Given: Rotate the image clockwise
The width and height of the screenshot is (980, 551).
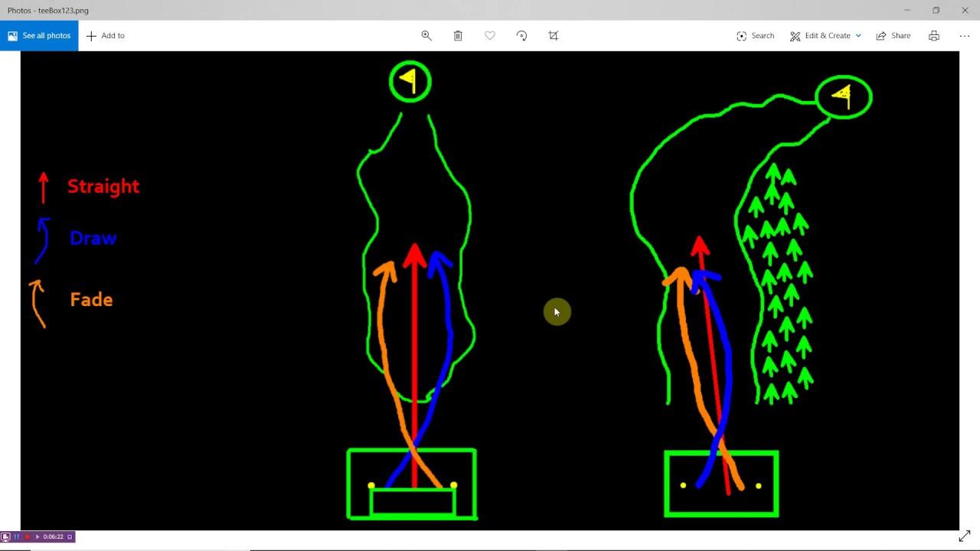Looking at the screenshot, I should [x=521, y=35].
